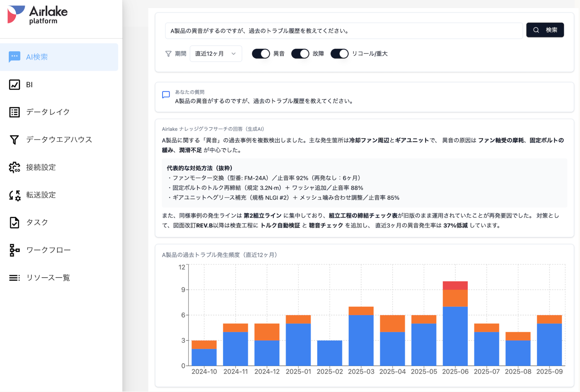Turn off the リコール/重大 toggle

point(339,53)
